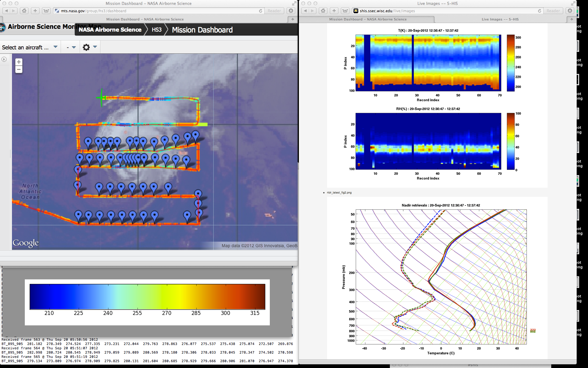588x368 pixels.
Task: Click the NASA Airborne Science breadcrumb
Action: pos(110,30)
